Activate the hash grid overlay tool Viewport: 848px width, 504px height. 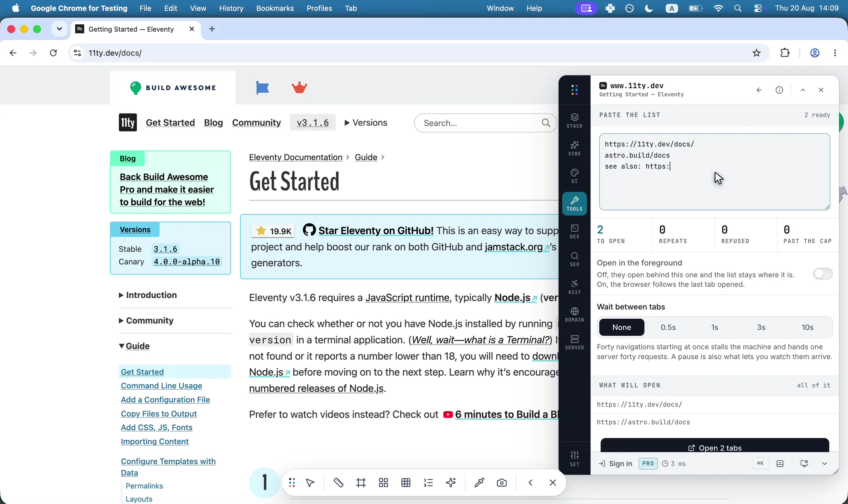pyautogui.click(x=361, y=483)
